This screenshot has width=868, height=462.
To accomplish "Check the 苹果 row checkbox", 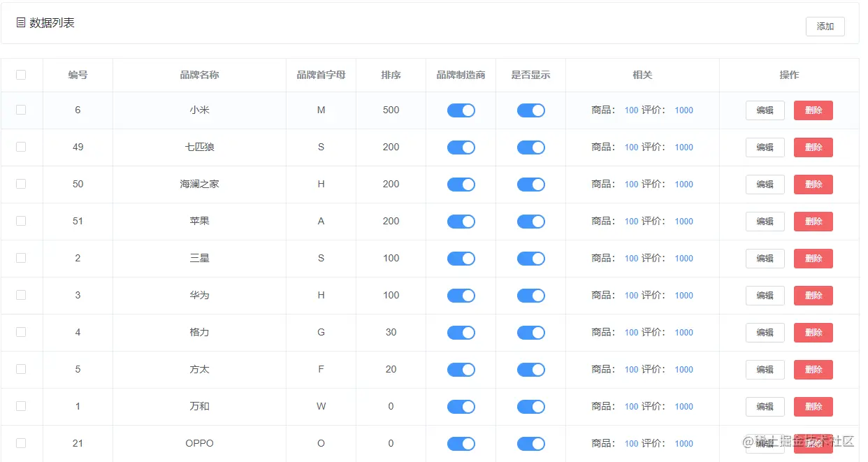I will pos(21,221).
